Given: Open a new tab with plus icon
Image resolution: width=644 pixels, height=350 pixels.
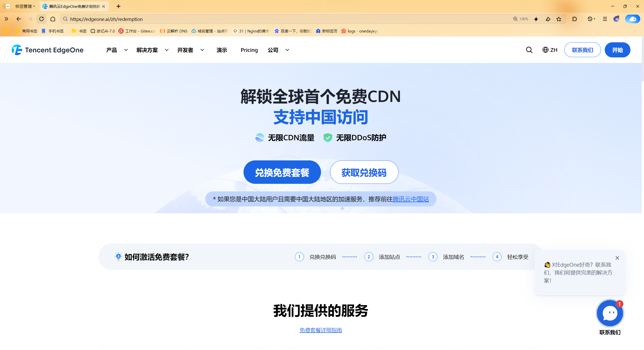Looking at the screenshot, I should (x=118, y=6).
